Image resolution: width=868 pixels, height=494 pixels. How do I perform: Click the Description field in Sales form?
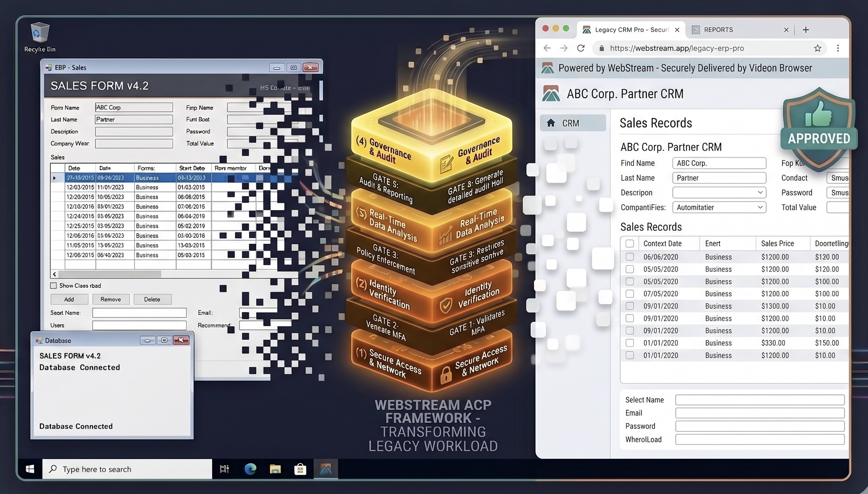pos(134,131)
